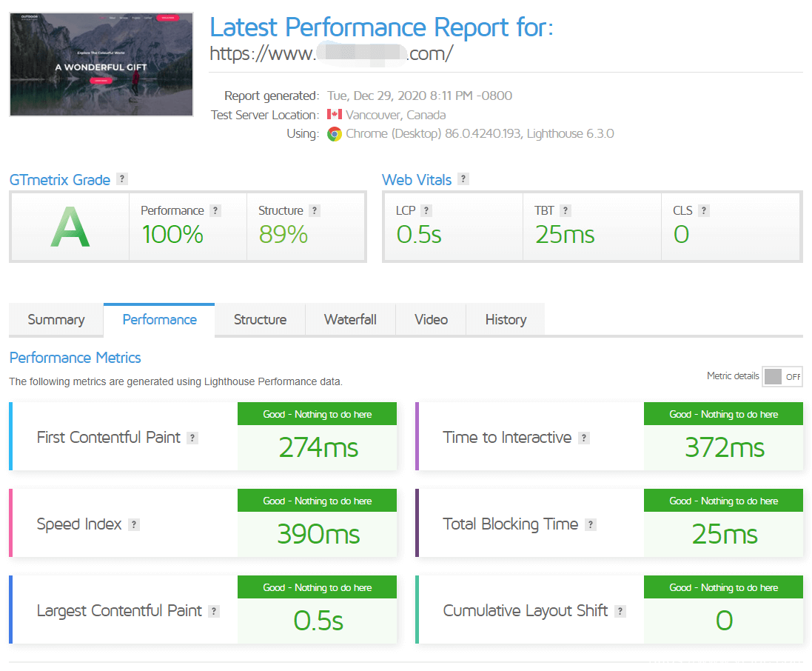Open the Web Vitals help tooltip
This screenshot has height=671, width=812.
click(x=463, y=178)
